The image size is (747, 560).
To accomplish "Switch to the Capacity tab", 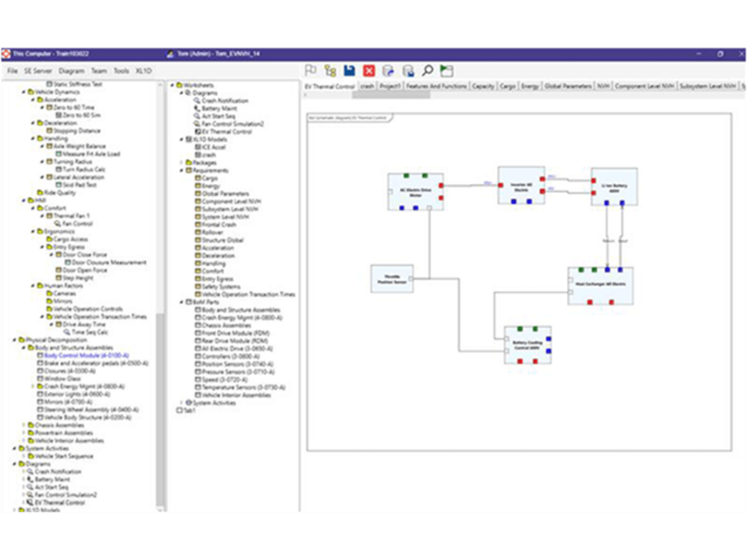I will coord(483,86).
